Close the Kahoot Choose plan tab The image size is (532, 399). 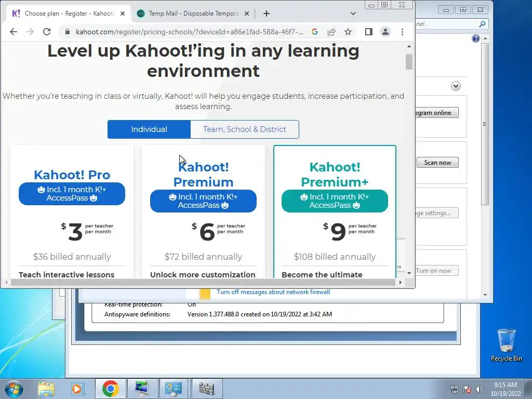pos(123,14)
